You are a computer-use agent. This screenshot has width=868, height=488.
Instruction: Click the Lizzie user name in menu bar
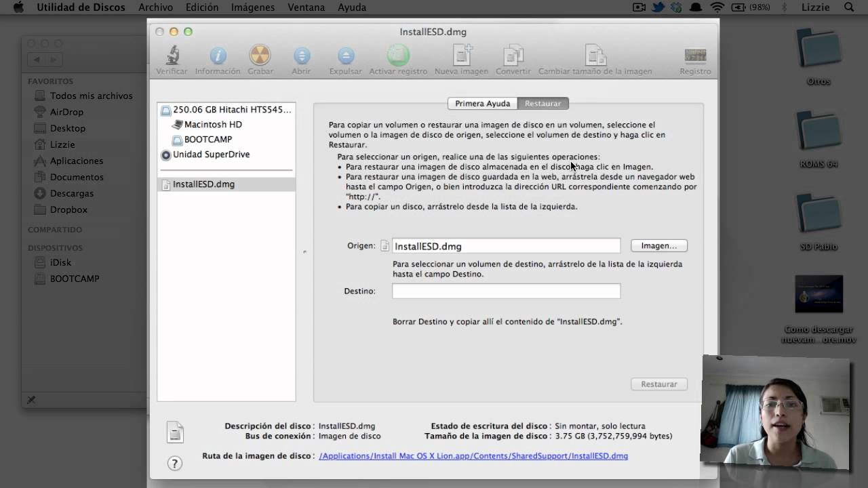click(815, 7)
